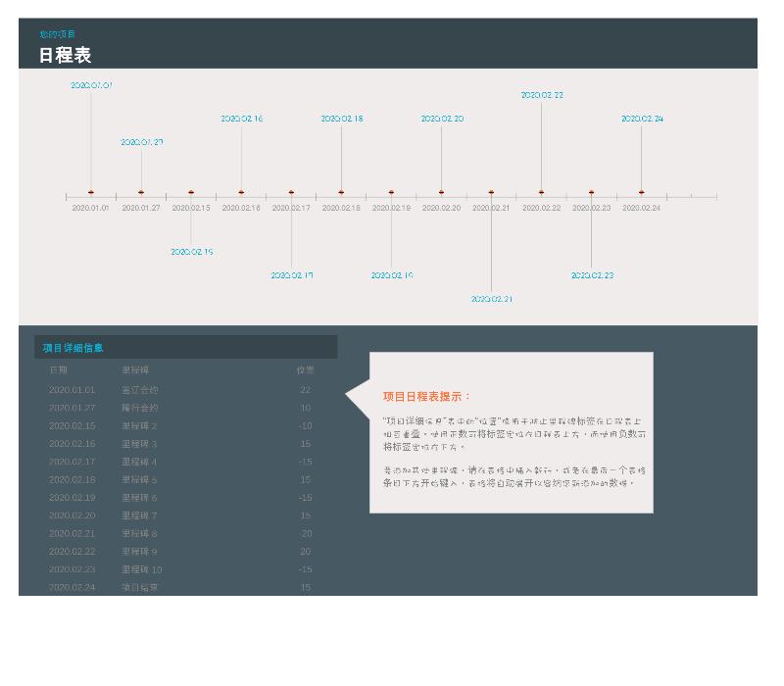
Task: Select the red timeline marker for 2020.02.22
Action: 542,192
